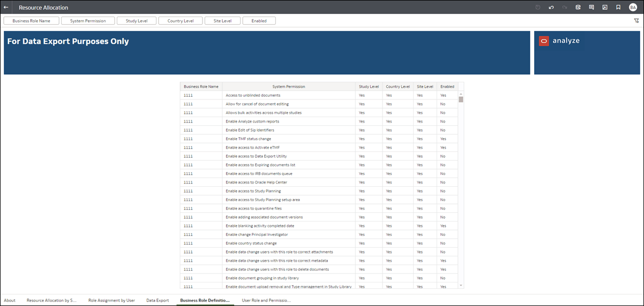The height and width of the screenshot is (306, 644).
Task: Undo the last action
Action: point(551,7)
